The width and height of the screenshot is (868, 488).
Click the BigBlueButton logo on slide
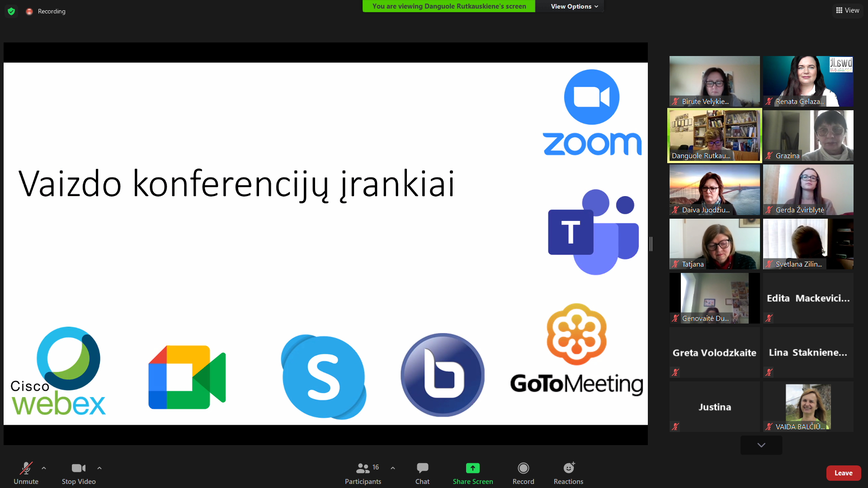[443, 375]
